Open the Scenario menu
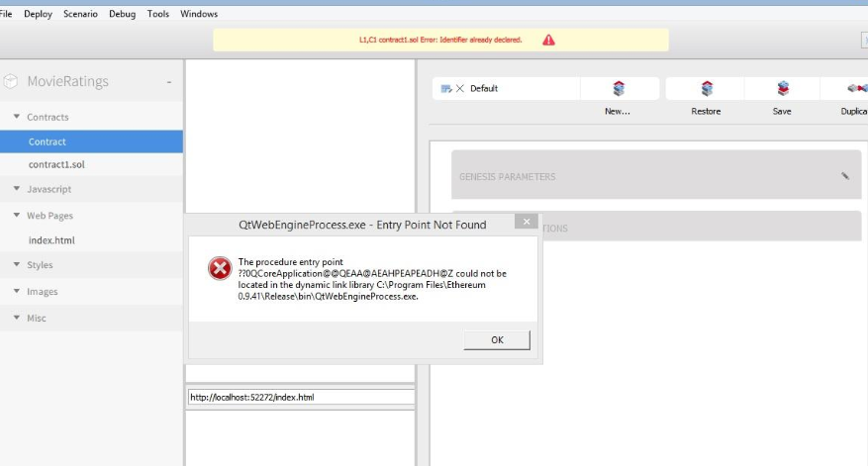 pos(80,14)
